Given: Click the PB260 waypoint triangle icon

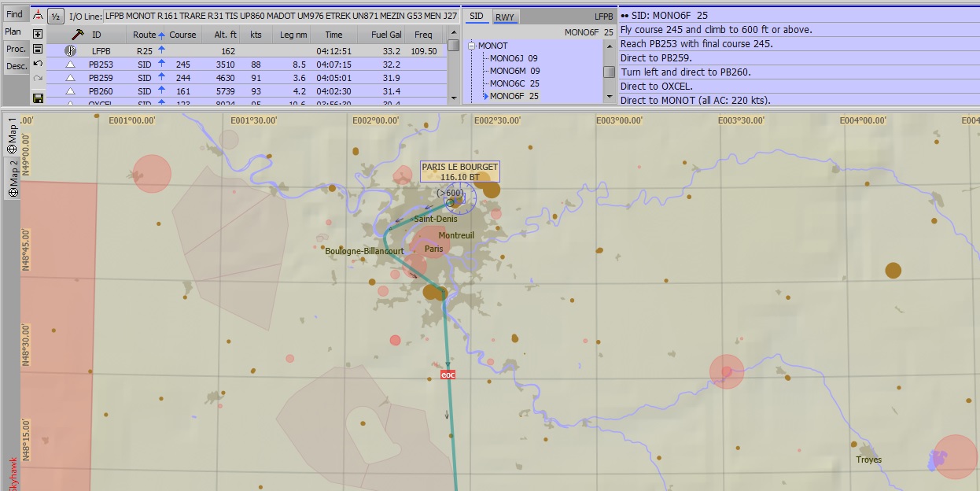Looking at the screenshot, I should click(70, 91).
